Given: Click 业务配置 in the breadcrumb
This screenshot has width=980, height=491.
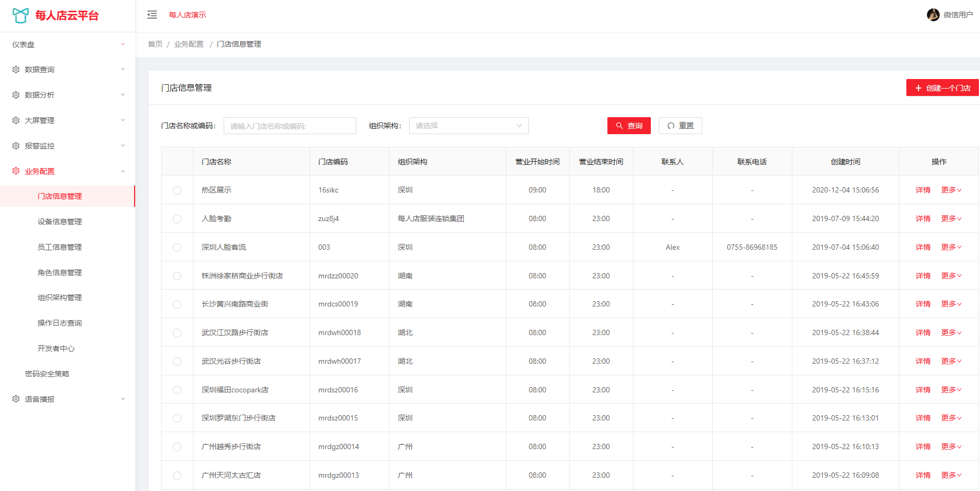Looking at the screenshot, I should point(189,44).
